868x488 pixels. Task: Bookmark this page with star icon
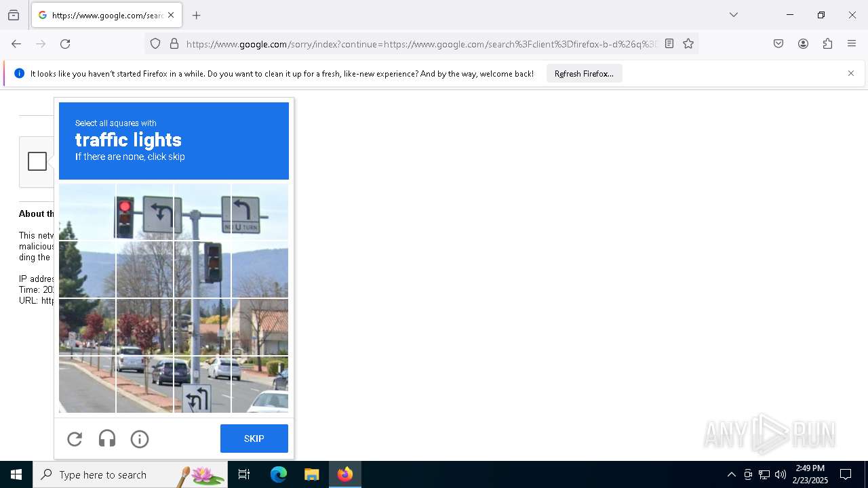[688, 44]
